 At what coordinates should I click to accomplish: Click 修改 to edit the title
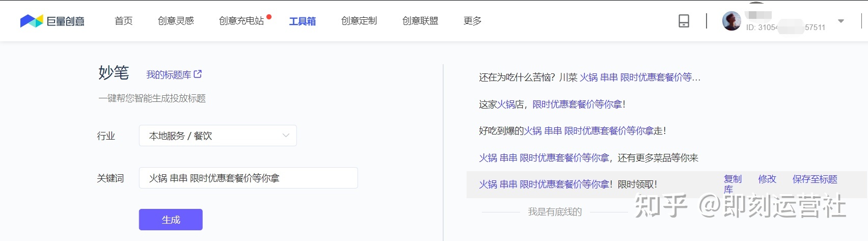tap(767, 179)
